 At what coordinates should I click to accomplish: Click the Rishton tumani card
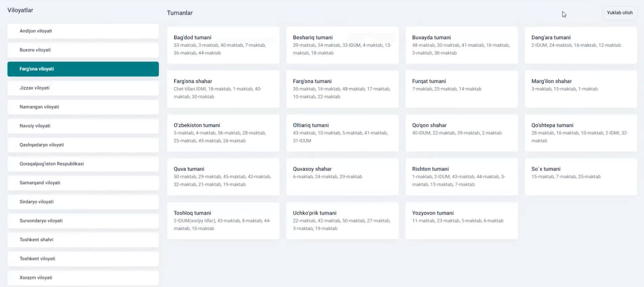(461, 177)
